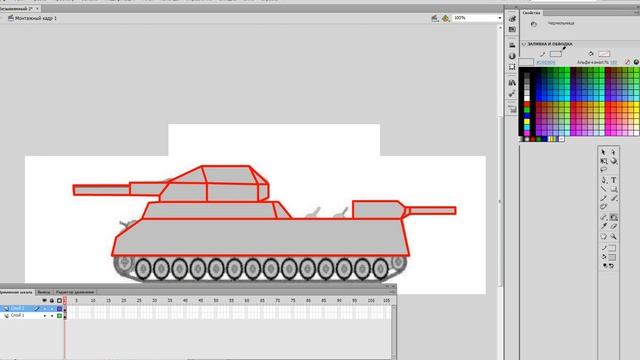Open the Swatches panel from the dock
This screenshot has width=640, height=360.
point(512,30)
